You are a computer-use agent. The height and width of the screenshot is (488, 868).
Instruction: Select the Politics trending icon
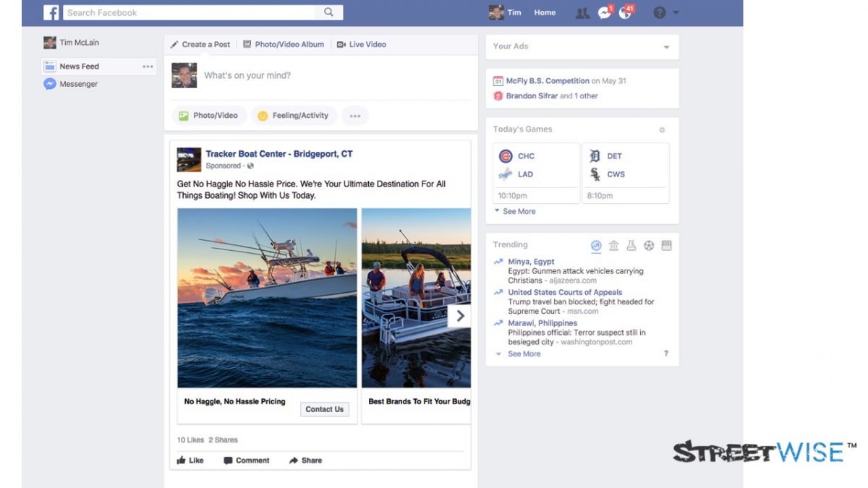click(613, 246)
